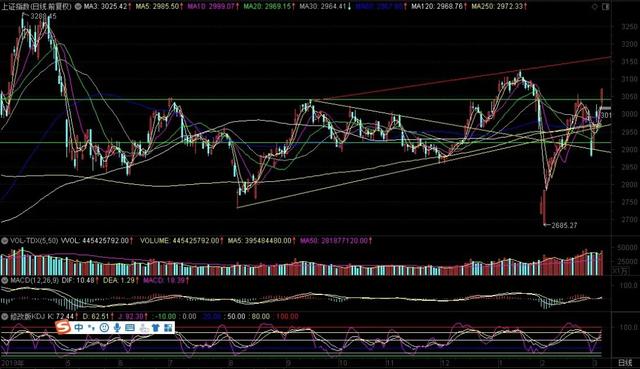Viewport: 640px width, 369px height.
Task: Click the X1万 volume unit label
Action: coord(620,271)
